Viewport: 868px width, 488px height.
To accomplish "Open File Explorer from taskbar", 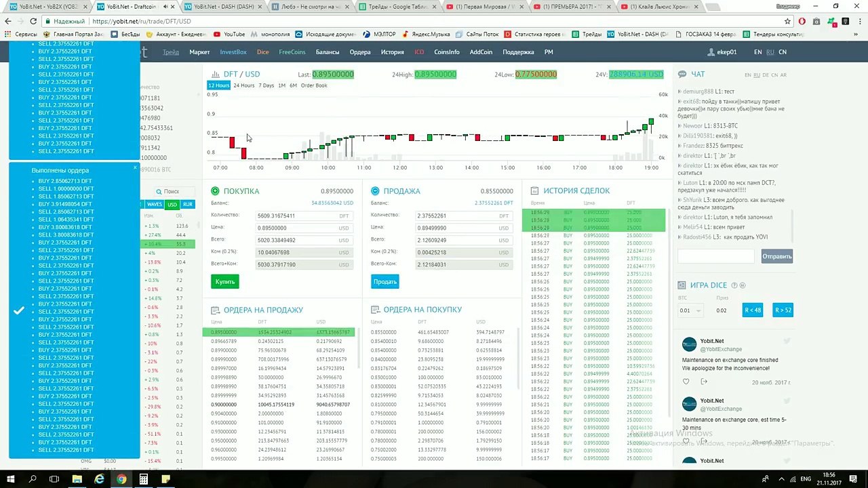I will click(x=77, y=479).
